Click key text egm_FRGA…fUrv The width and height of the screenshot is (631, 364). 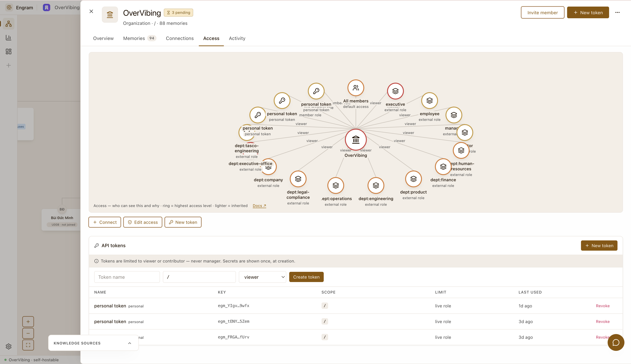coord(234,337)
